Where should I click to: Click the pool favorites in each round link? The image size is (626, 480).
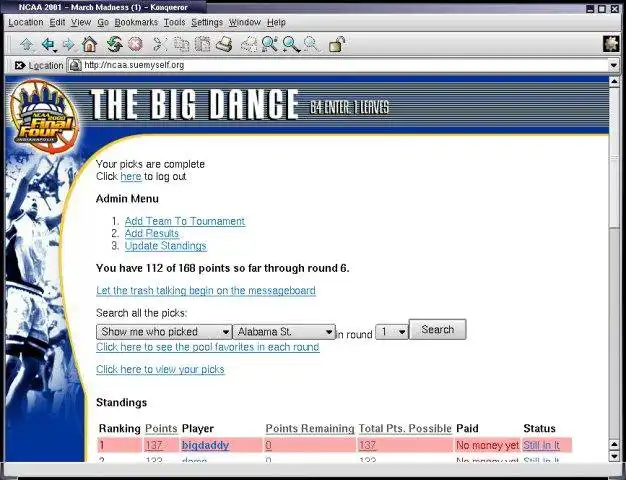pos(208,347)
